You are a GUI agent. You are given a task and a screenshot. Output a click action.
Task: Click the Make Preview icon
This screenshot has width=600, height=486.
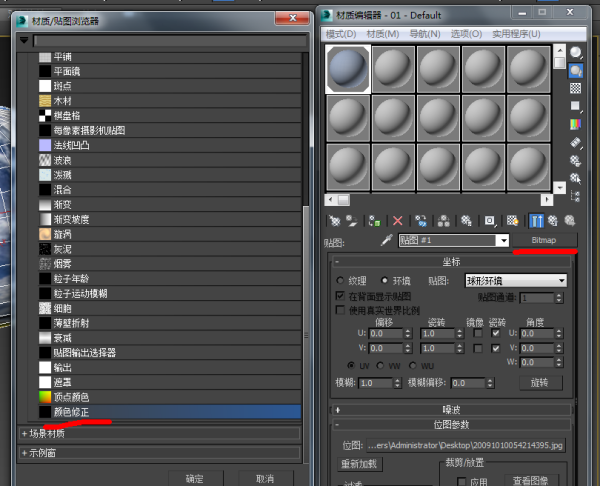click(576, 142)
